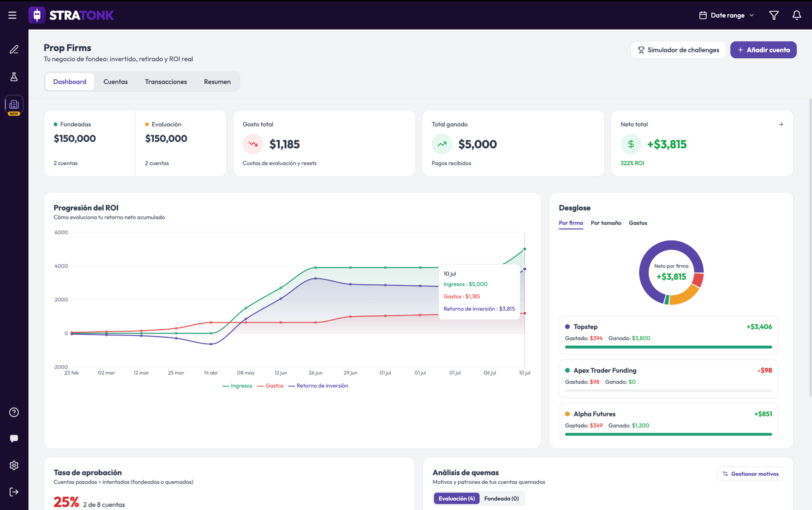812x510 pixels.
Task: Open the filter funnel icon
Action: 774,15
